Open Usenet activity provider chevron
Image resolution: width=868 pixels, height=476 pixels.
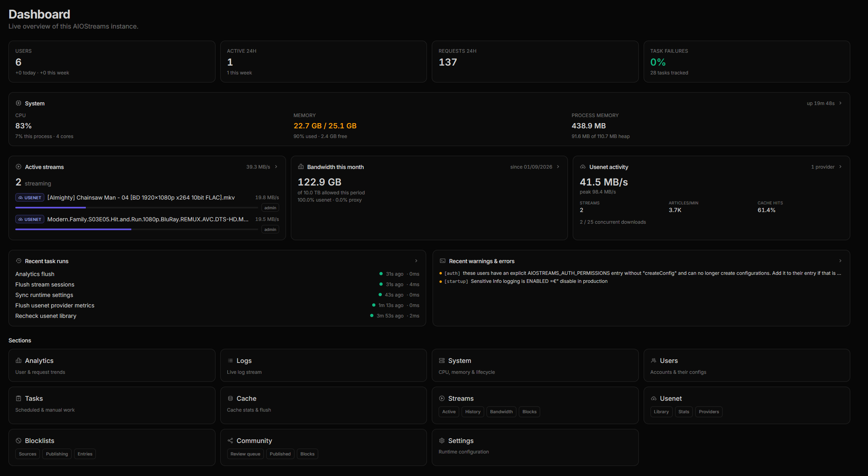pos(841,167)
